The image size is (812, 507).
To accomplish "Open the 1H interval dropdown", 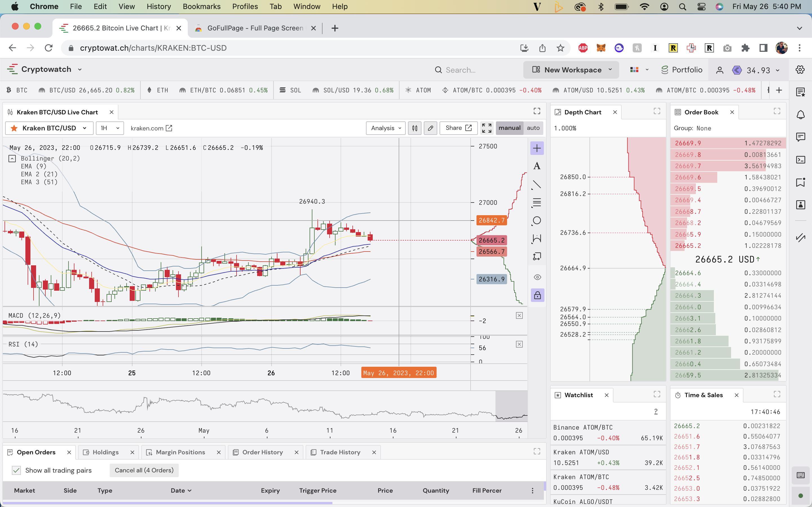I will pyautogui.click(x=110, y=128).
